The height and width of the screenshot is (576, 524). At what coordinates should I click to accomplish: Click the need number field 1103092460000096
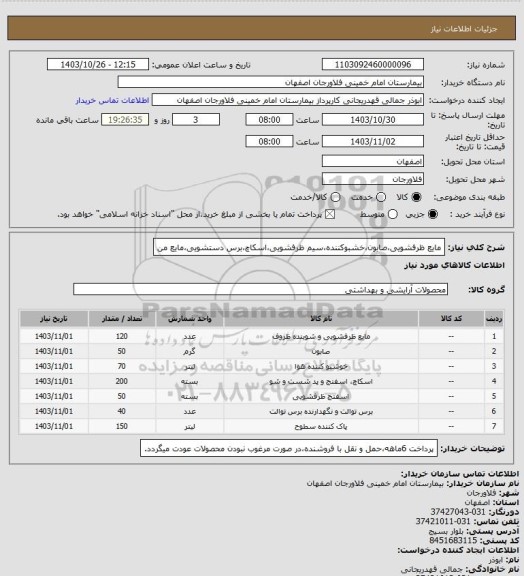(373, 65)
